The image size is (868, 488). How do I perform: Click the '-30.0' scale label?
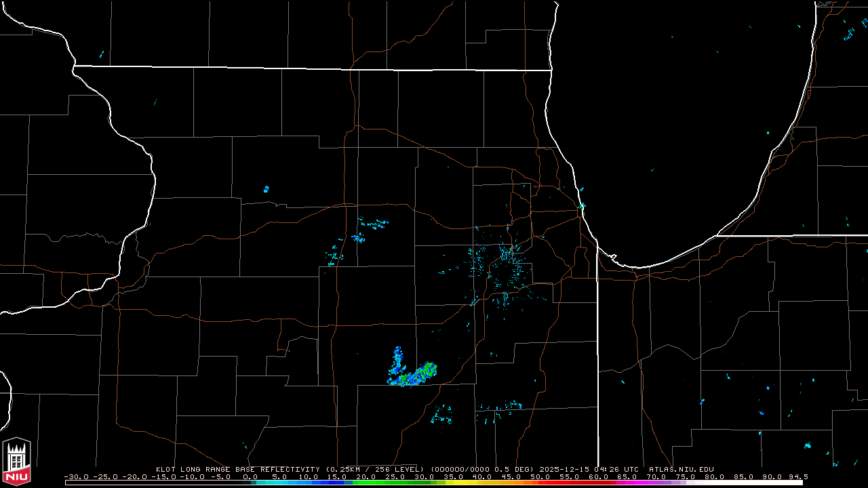tap(76, 476)
